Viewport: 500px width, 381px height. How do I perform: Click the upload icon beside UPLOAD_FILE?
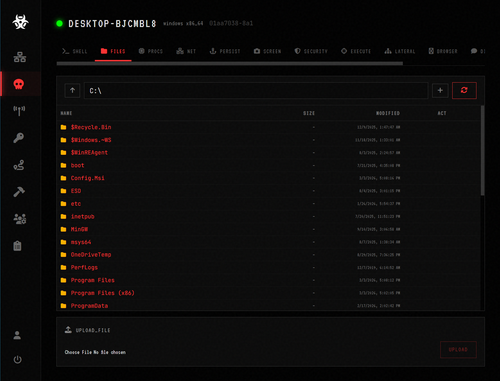(x=68, y=330)
